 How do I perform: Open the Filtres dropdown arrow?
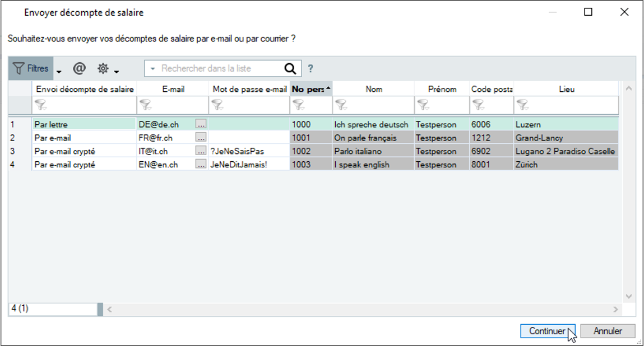59,72
